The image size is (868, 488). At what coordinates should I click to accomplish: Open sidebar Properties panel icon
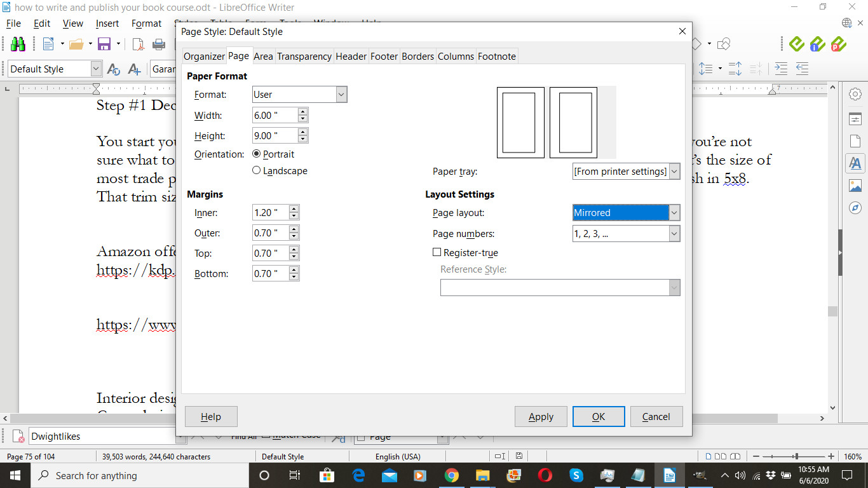(x=855, y=119)
